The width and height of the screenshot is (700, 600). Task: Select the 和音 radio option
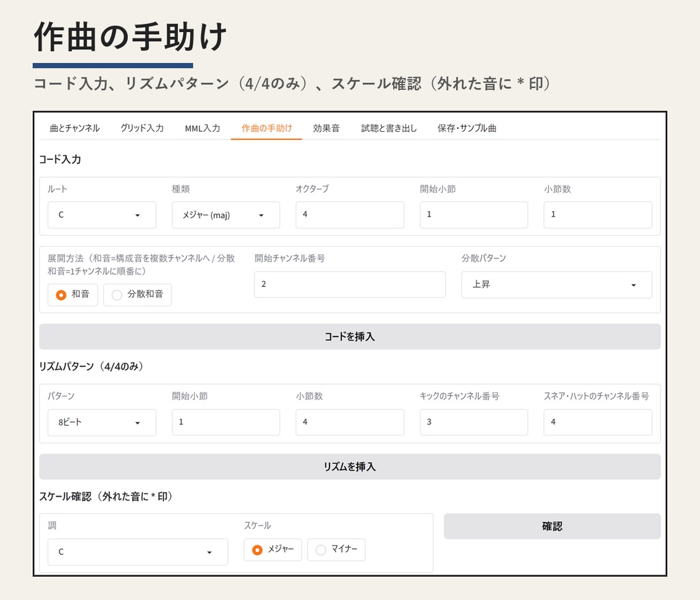pyautogui.click(x=72, y=295)
